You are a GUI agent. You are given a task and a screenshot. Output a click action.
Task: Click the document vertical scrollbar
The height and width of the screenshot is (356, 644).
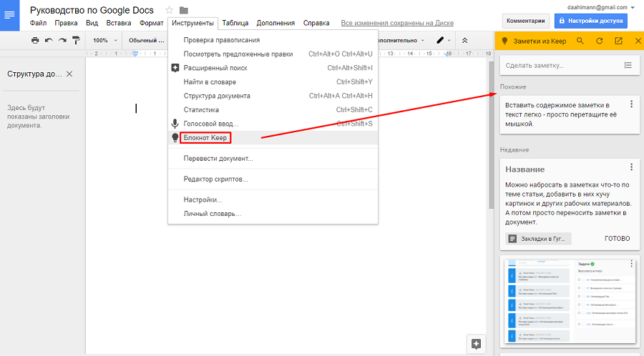(x=491, y=135)
